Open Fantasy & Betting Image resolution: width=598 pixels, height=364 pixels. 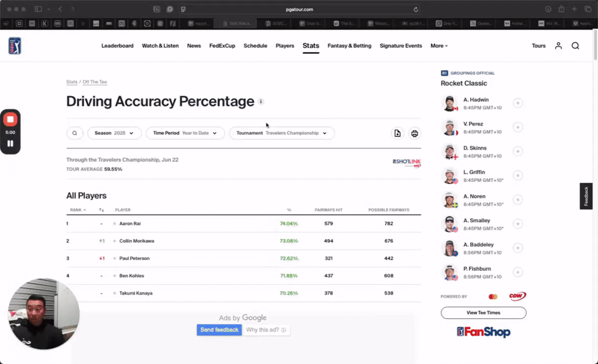349,45
